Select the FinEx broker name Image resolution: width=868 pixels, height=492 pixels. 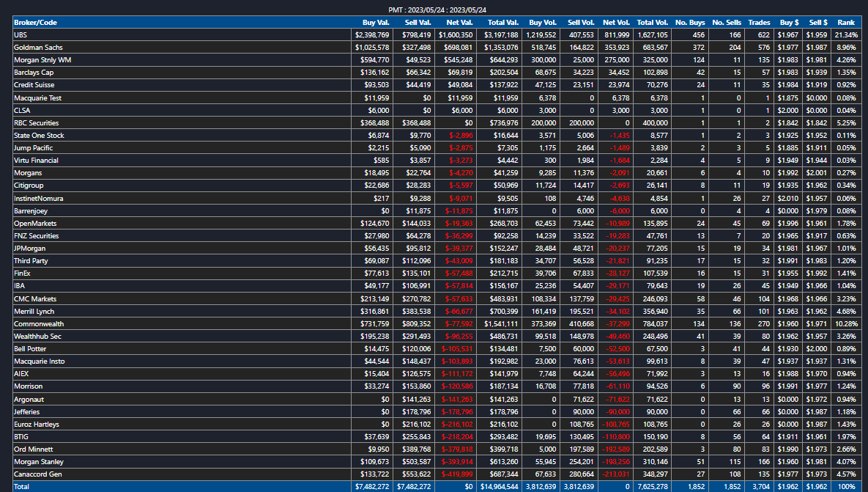click(22, 273)
